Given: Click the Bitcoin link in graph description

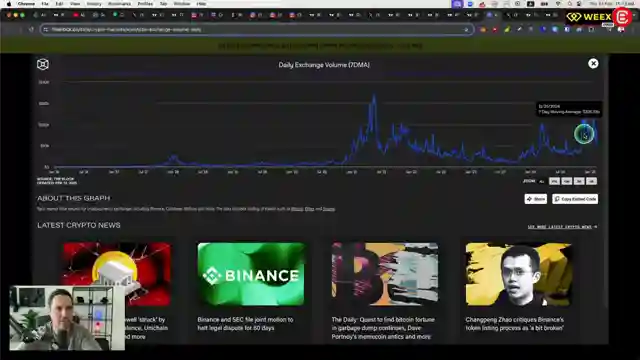Looking at the screenshot, I should [x=297, y=209].
